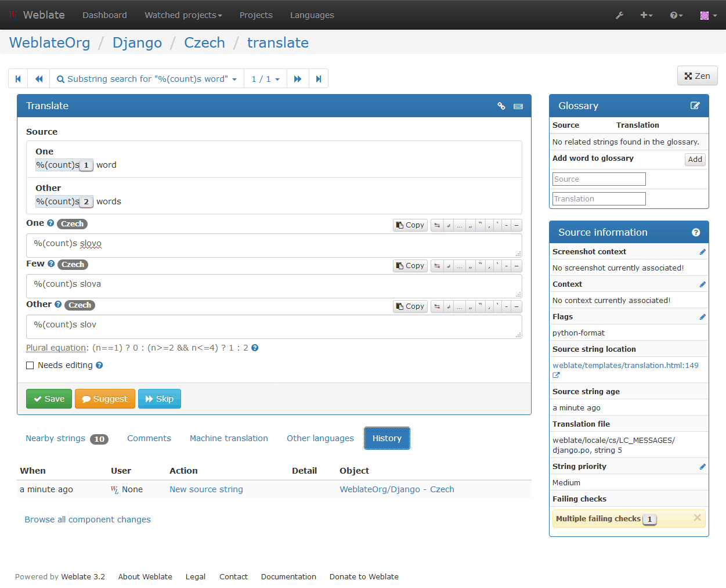
Task: Save the translation
Action: pyautogui.click(x=49, y=399)
